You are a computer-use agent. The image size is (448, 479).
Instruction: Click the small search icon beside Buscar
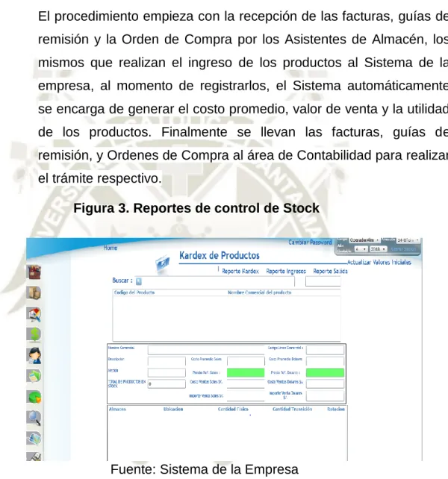[x=139, y=281]
